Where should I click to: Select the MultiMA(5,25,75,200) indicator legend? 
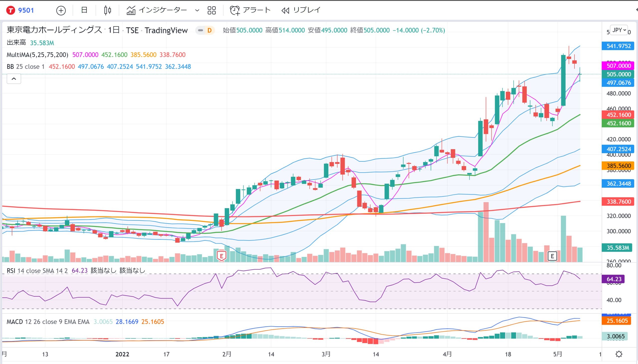tap(38, 55)
